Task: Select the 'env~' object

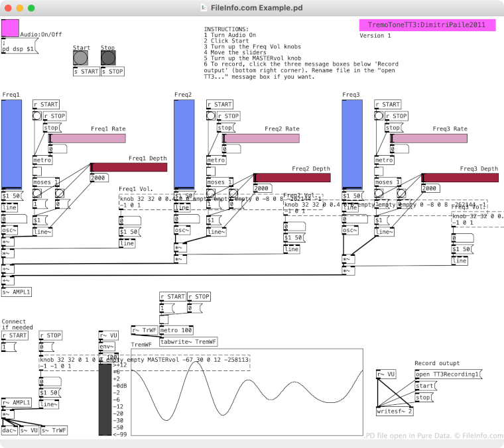Action: coord(107,347)
